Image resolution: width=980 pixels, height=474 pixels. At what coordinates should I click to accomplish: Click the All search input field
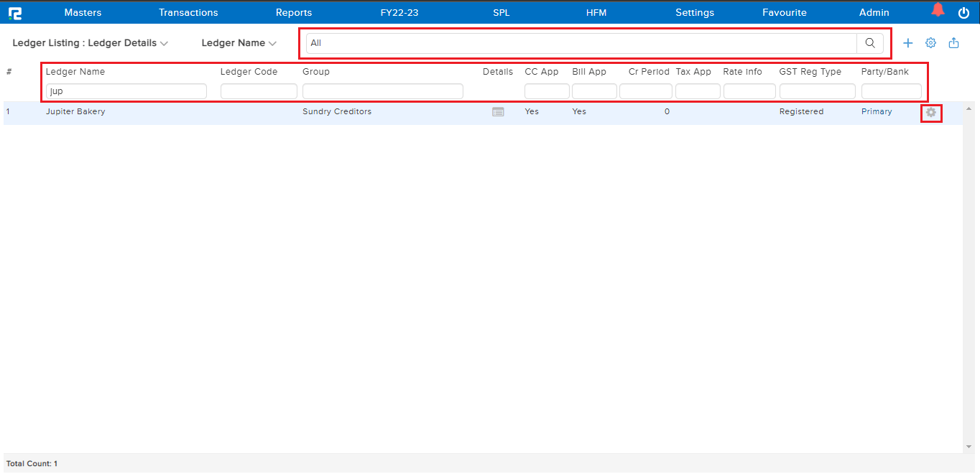click(x=581, y=43)
